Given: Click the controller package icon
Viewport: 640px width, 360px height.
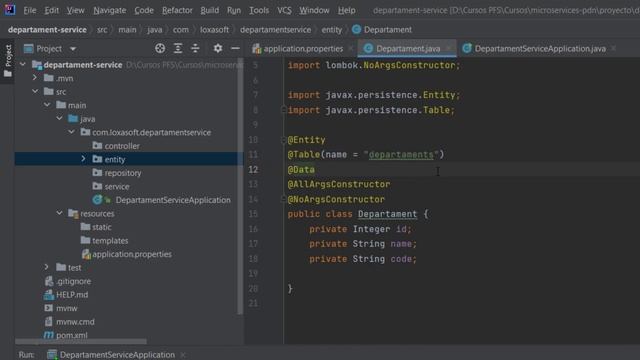Looking at the screenshot, I should [x=97, y=146].
